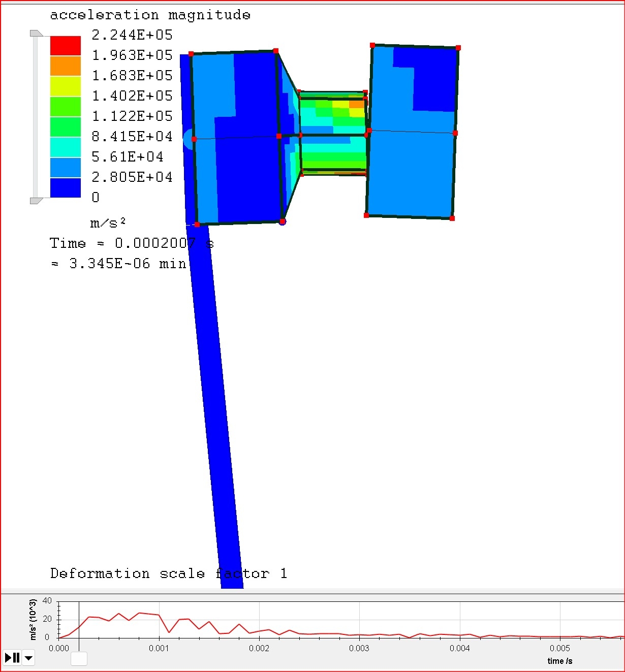Viewport: 625px width, 672px height.
Task: Click the 0.003 mark on time axis
Action: (359, 648)
